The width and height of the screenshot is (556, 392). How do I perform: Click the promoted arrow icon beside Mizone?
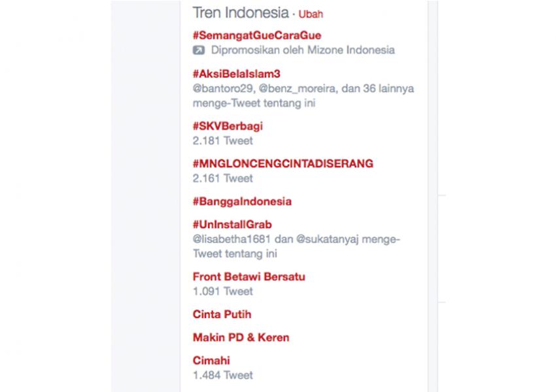pyautogui.click(x=199, y=50)
